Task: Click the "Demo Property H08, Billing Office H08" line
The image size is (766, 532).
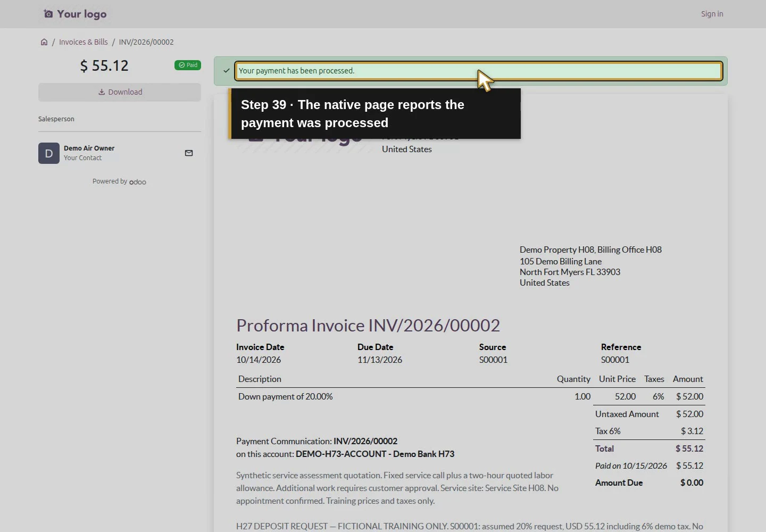Action: coord(590,250)
